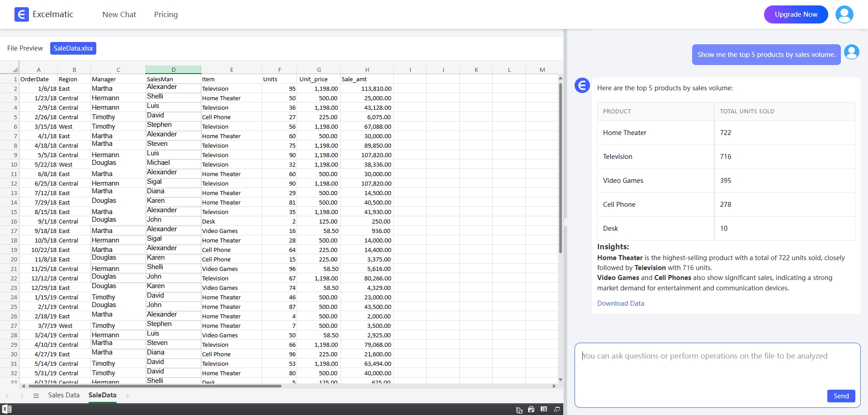Open the user profile avatar menu
Viewport: 868px width, 415px height.
point(844,14)
